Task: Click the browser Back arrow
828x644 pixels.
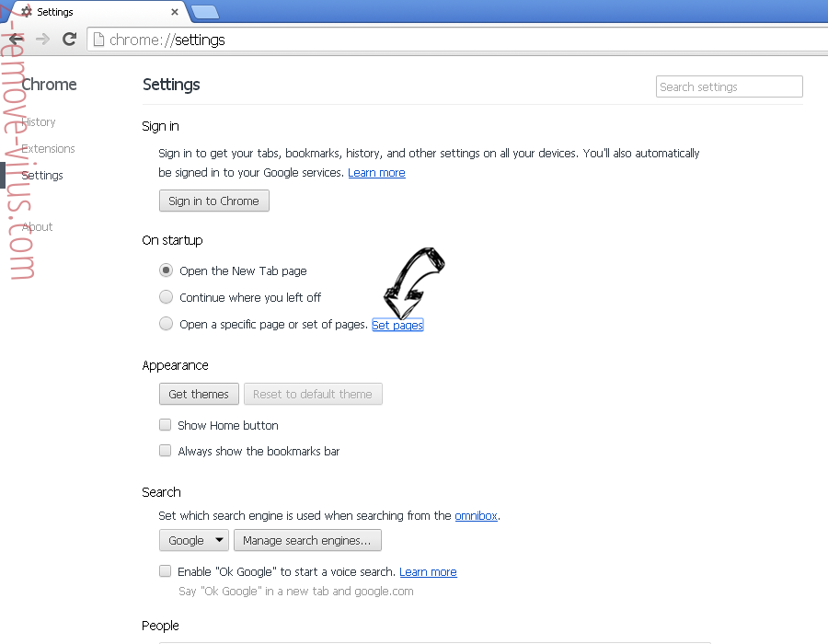Action: (17, 39)
